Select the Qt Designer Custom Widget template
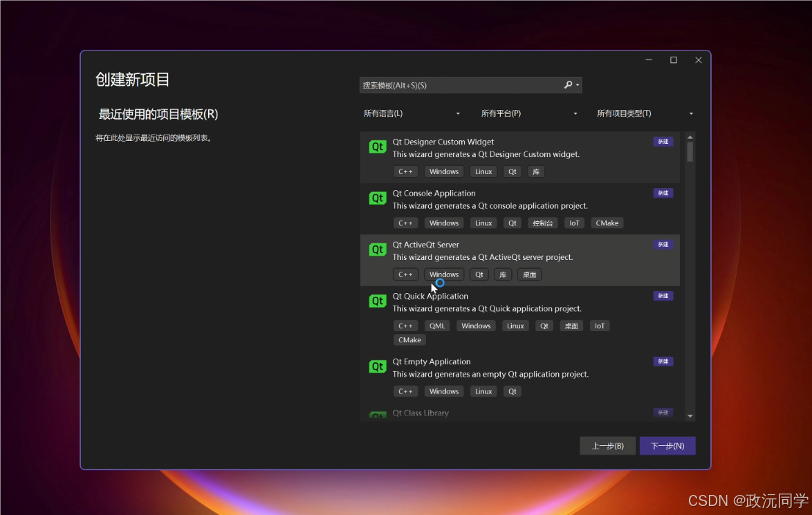The image size is (812, 515). [x=520, y=157]
